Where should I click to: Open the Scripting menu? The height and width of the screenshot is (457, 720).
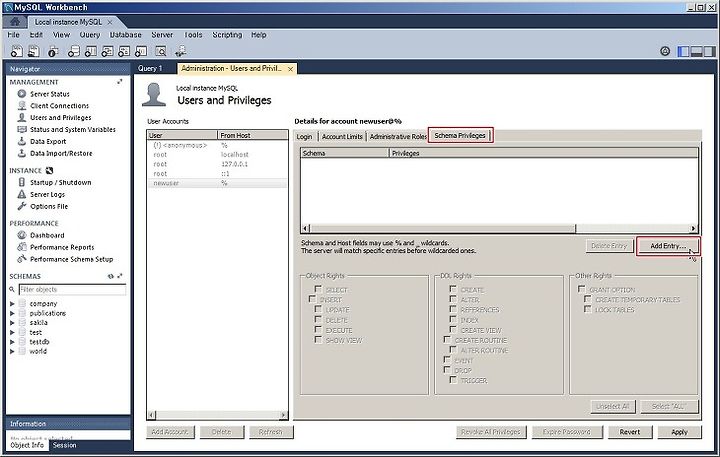pos(227,35)
